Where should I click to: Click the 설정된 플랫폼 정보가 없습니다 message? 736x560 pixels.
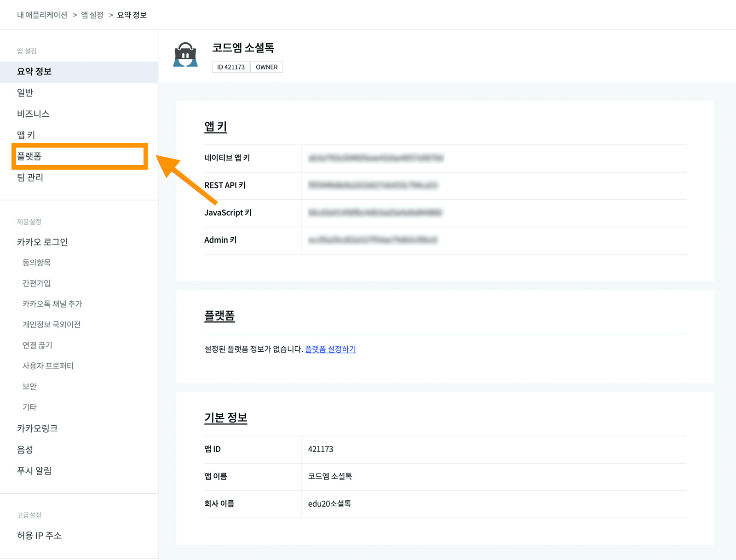[253, 349]
